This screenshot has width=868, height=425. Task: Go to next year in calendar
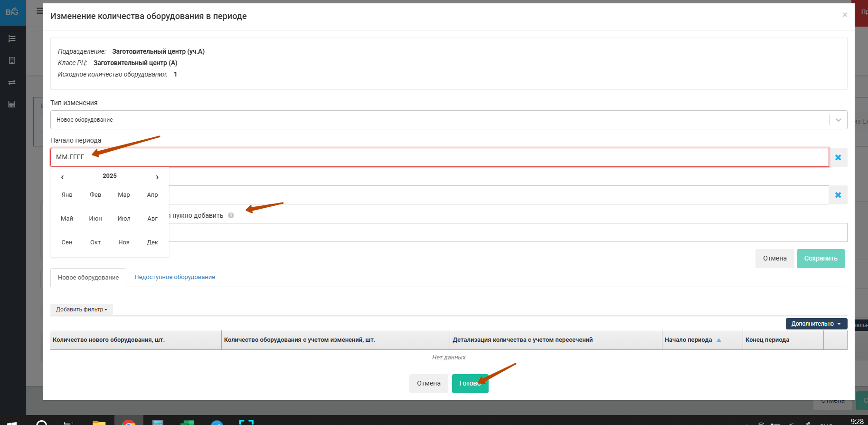click(157, 177)
